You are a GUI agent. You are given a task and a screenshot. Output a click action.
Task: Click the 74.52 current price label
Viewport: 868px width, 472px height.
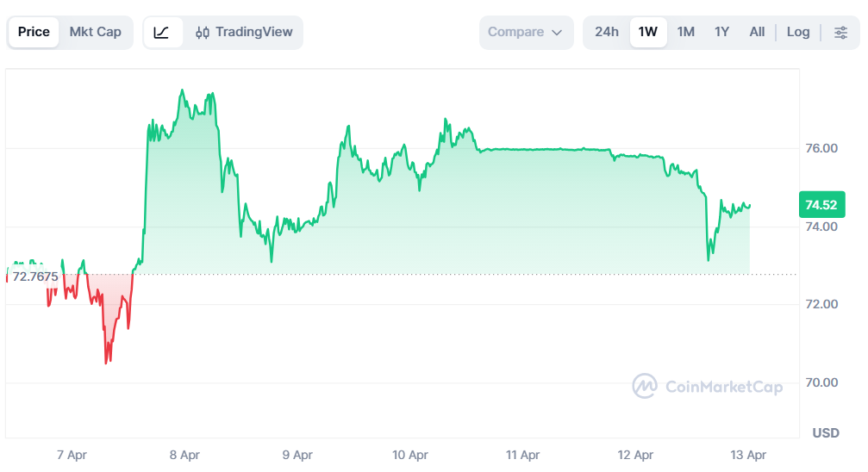click(821, 205)
